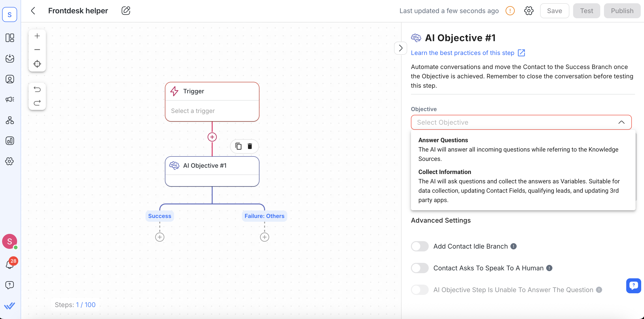Screen dimensions: 644x319
Task: Open the Reports chart sidebar icon
Action: coord(10,141)
